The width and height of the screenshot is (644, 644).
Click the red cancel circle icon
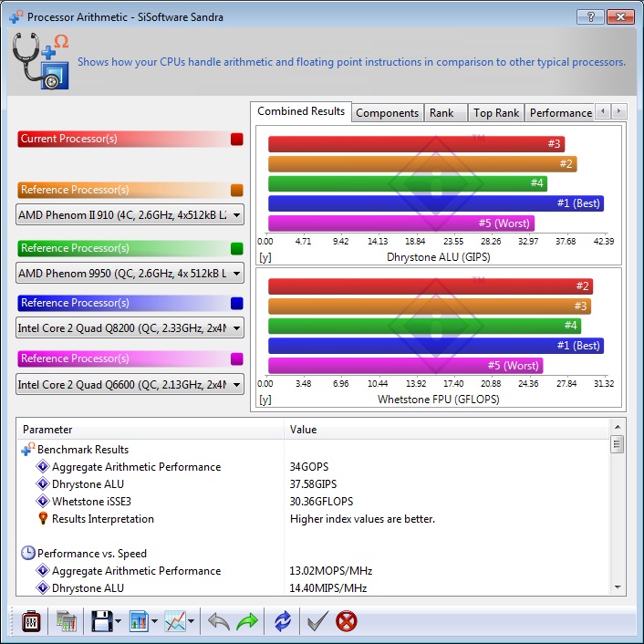[x=347, y=621]
